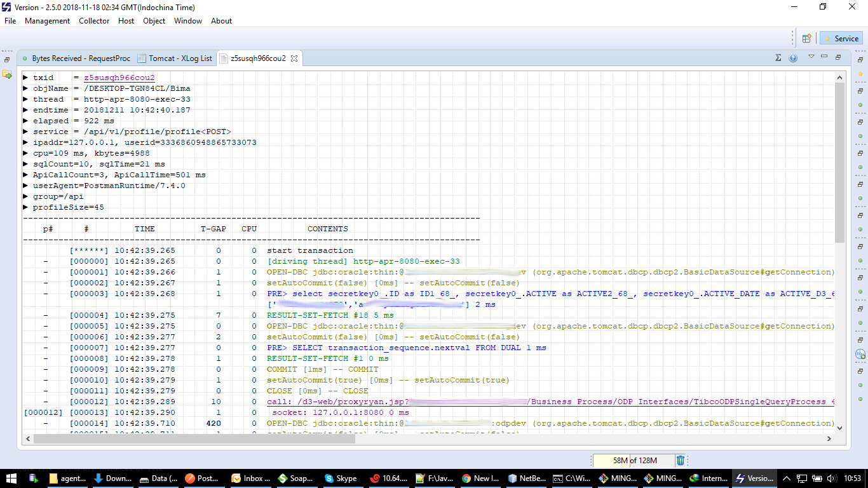Click the trash icon beside the heap memory indicator

pos(681,459)
